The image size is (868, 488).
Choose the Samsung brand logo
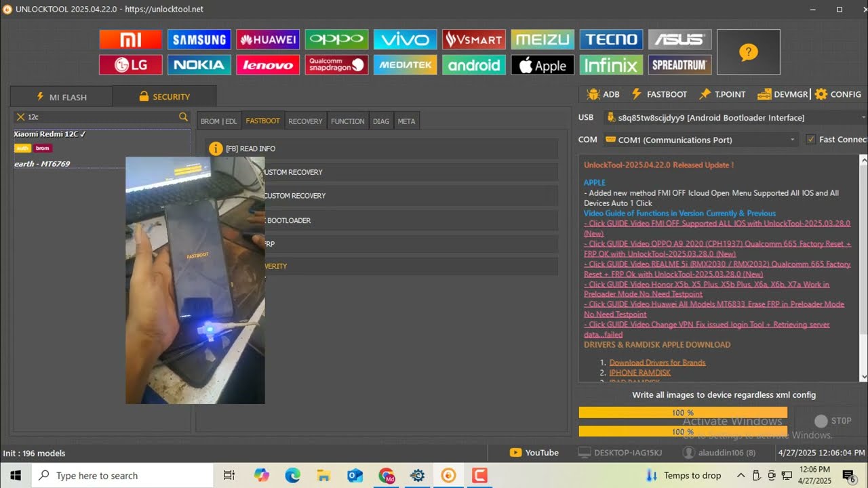pyautogui.click(x=199, y=40)
